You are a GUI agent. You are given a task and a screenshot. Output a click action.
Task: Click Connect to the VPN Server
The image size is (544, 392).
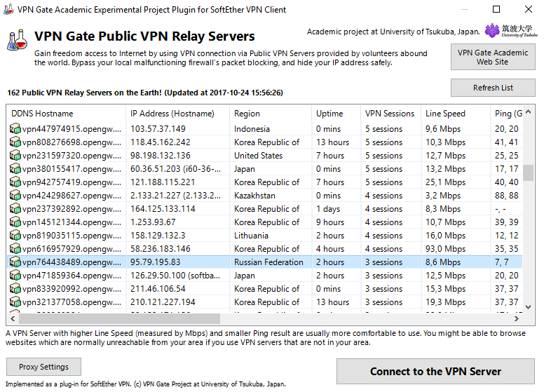435,372
